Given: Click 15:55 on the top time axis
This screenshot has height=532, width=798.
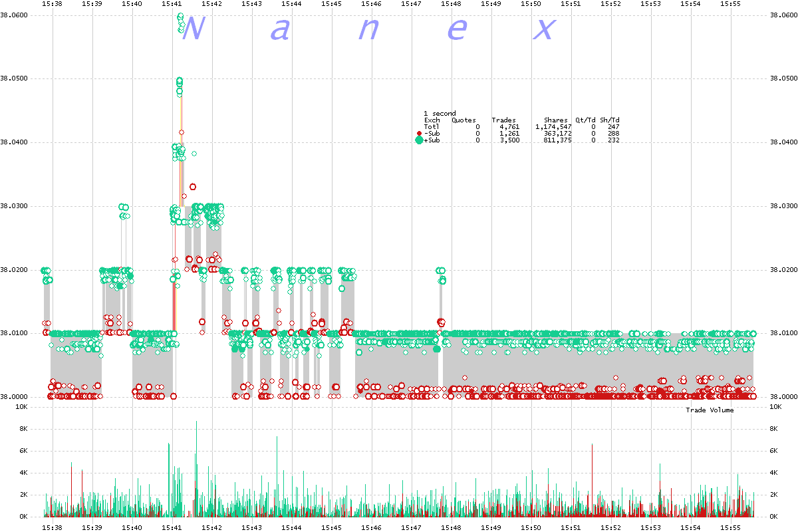Looking at the screenshot, I should point(730,4).
